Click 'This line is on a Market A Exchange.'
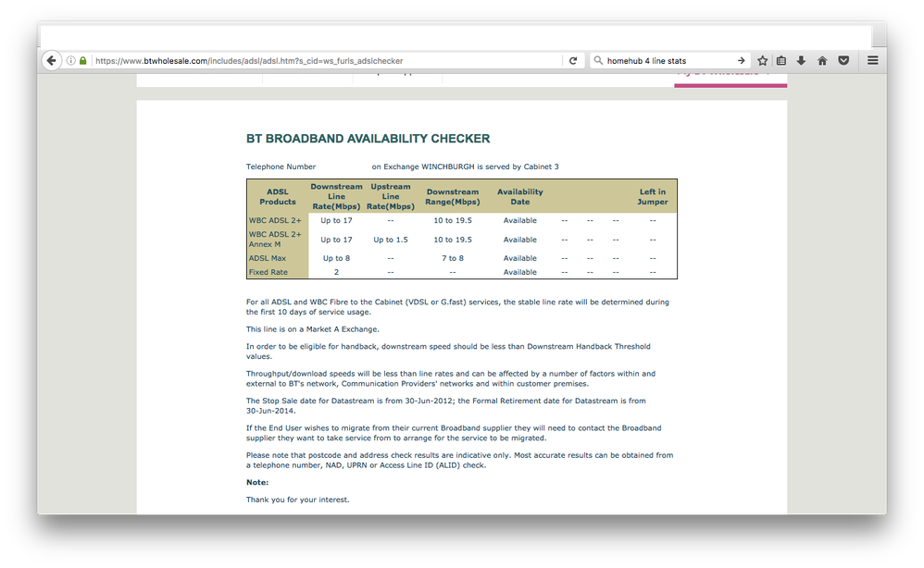924x568 pixels. 312,329
